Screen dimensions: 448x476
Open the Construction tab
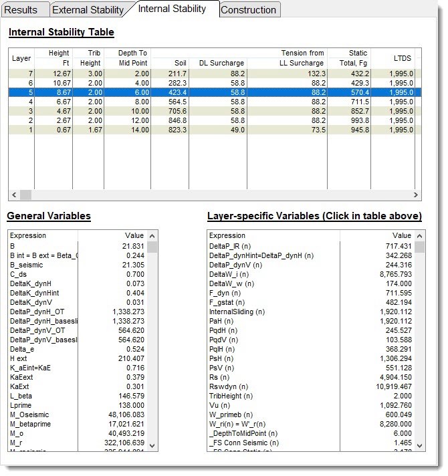click(x=248, y=10)
